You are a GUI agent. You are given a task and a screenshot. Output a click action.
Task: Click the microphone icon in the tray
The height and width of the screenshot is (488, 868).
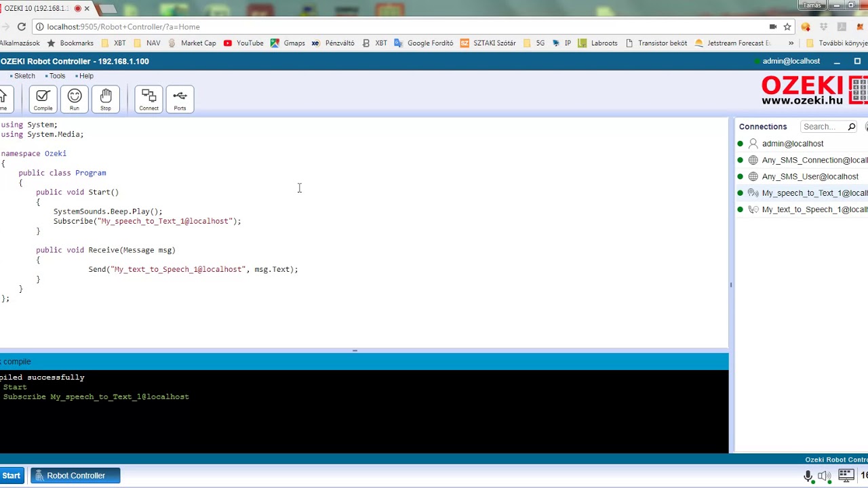pos(809,476)
